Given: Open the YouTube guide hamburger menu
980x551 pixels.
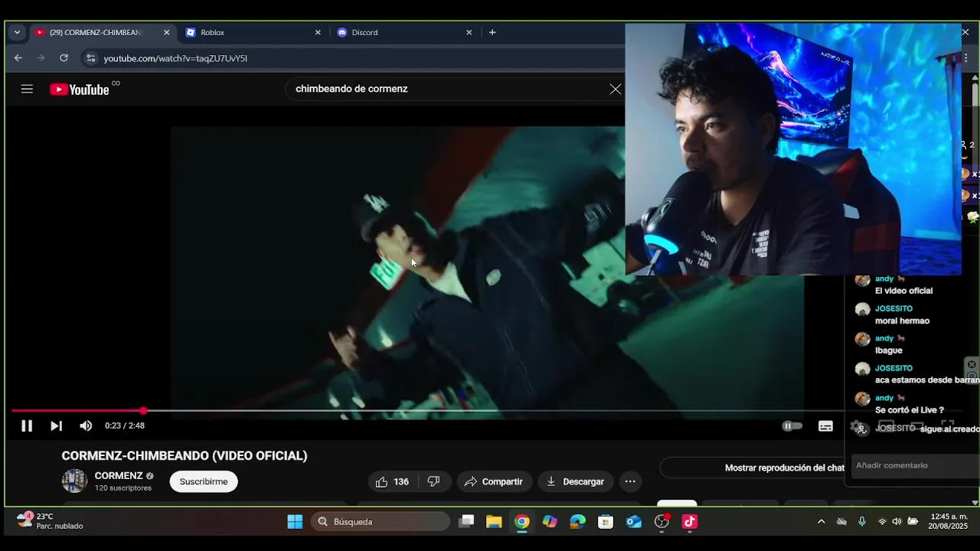Looking at the screenshot, I should click(x=27, y=89).
